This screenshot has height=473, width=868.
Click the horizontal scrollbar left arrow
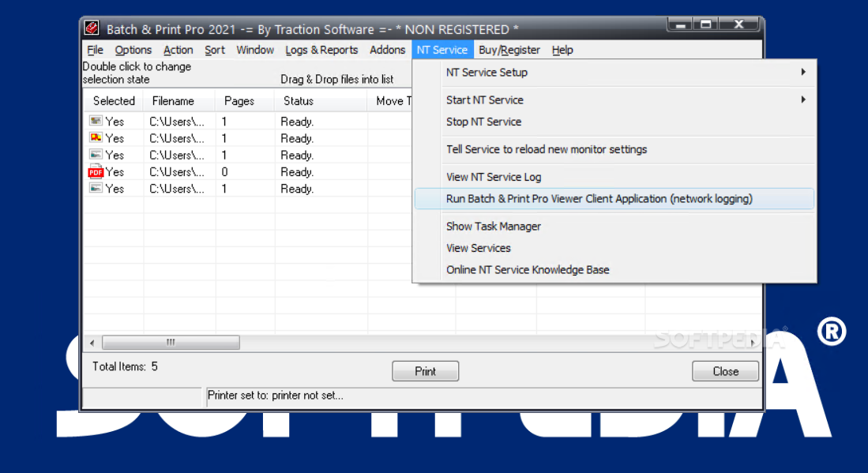click(92, 343)
